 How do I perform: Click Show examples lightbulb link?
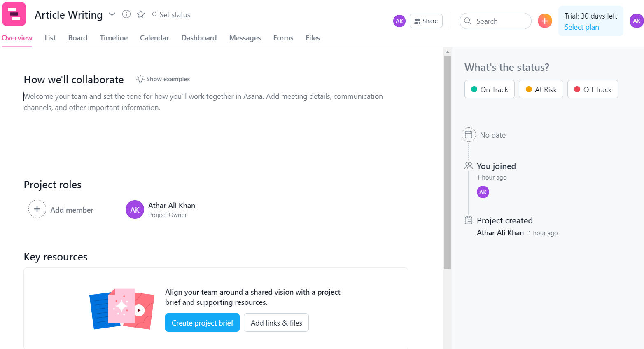163,79
